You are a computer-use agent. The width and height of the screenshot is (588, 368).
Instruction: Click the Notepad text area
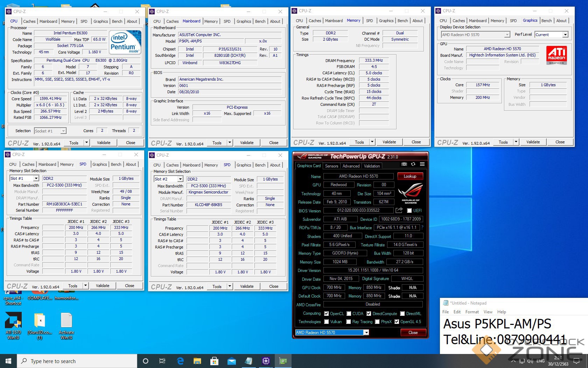coord(514,335)
